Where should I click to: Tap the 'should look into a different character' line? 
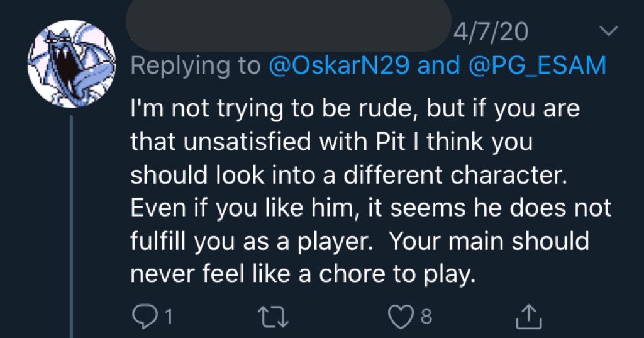[x=348, y=175]
